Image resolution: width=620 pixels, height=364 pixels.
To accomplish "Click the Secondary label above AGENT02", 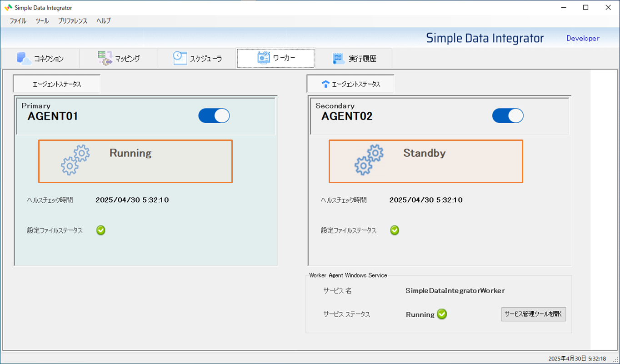I will pos(335,106).
